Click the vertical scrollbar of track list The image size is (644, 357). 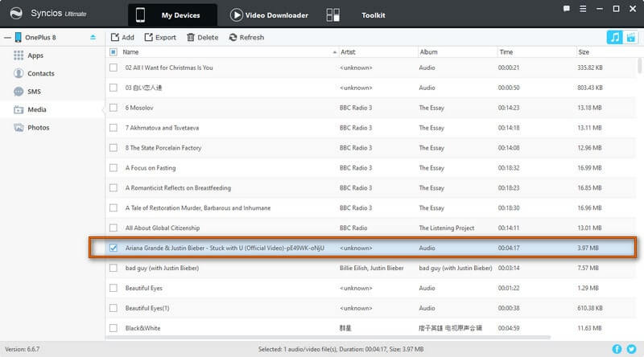[639, 66]
